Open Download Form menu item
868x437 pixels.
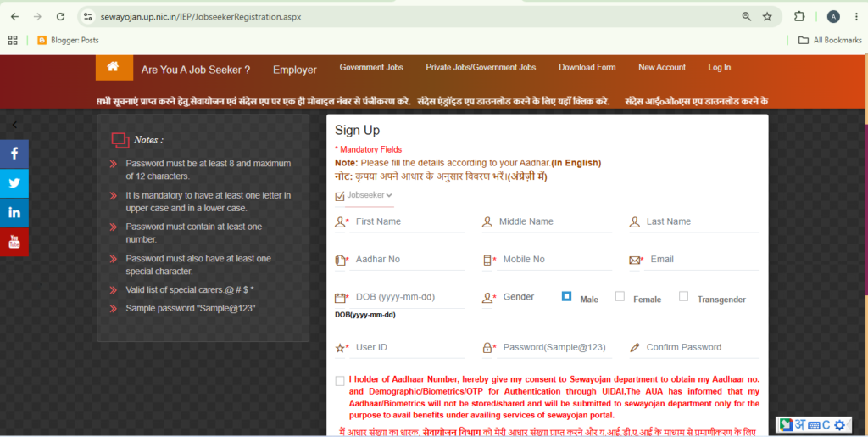pyautogui.click(x=587, y=68)
